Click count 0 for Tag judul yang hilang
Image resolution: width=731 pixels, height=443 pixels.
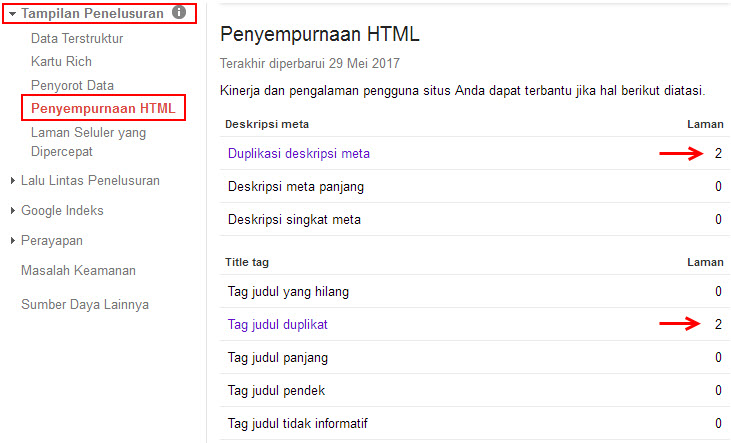click(718, 291)
